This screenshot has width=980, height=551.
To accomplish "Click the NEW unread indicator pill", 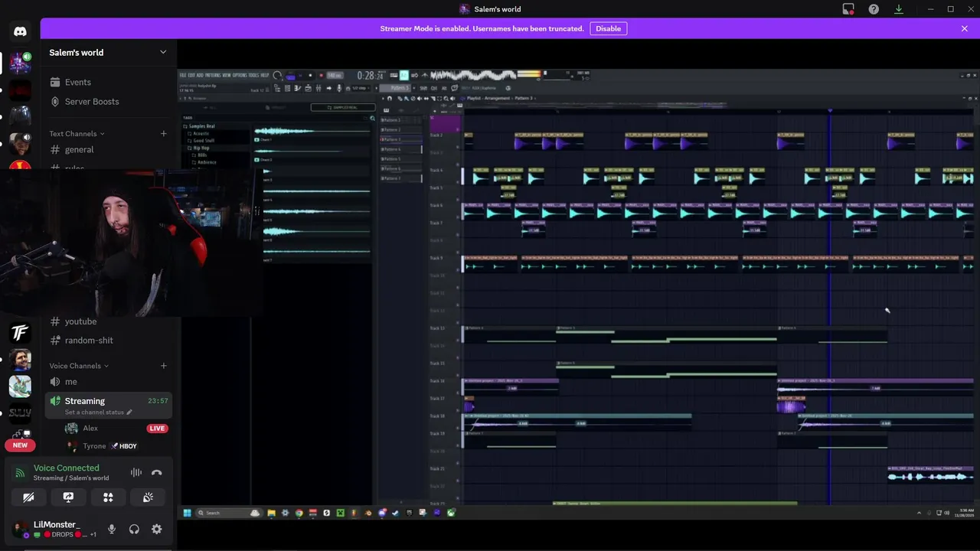I will coord(20,445).
